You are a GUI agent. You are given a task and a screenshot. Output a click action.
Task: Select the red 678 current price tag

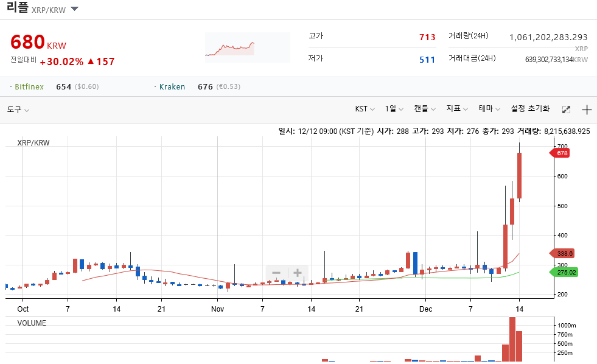pos(560,153)
